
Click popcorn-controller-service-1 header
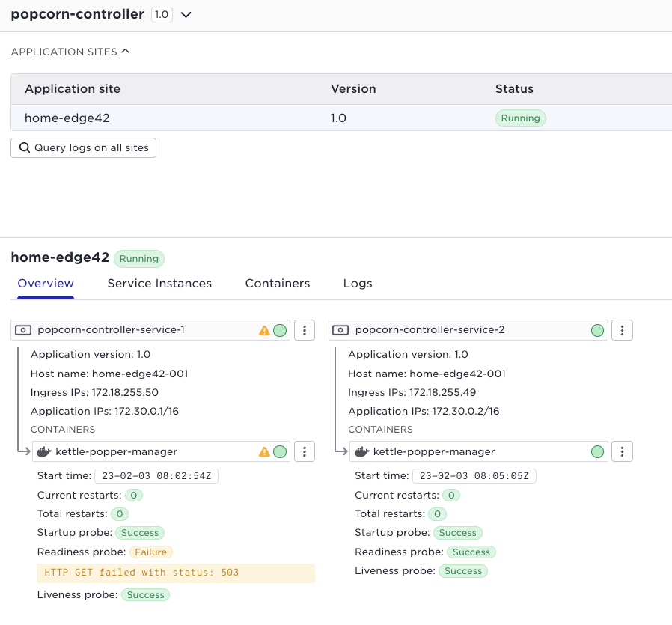click(x=150, y=330)
